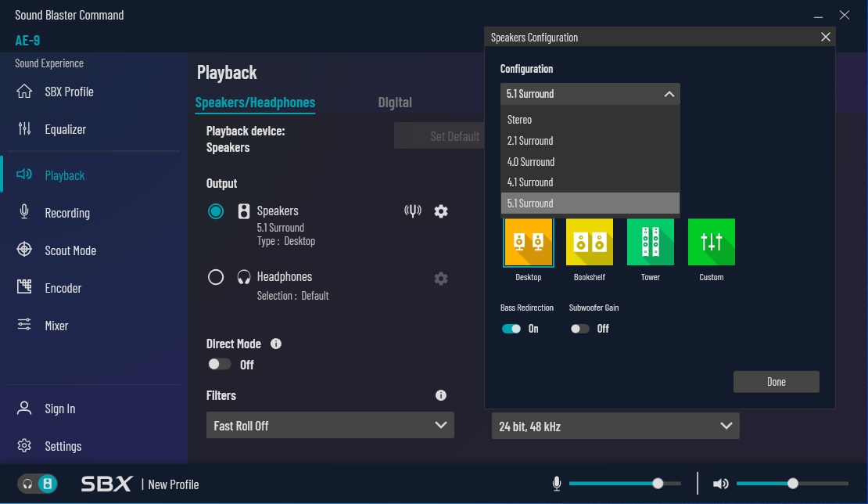The width and height of the screenshot is (868, 504).
Task: Select the Bookshelf speaker type icon
Action: point(590,243)
